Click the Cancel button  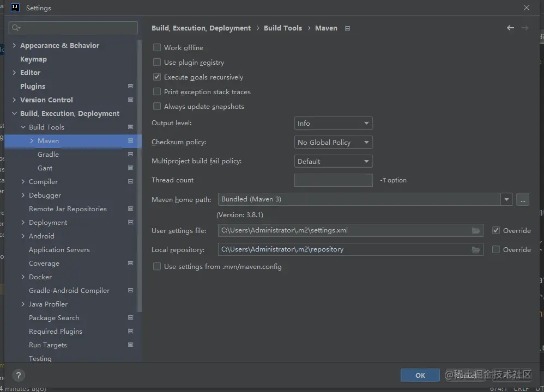[466, 375]
